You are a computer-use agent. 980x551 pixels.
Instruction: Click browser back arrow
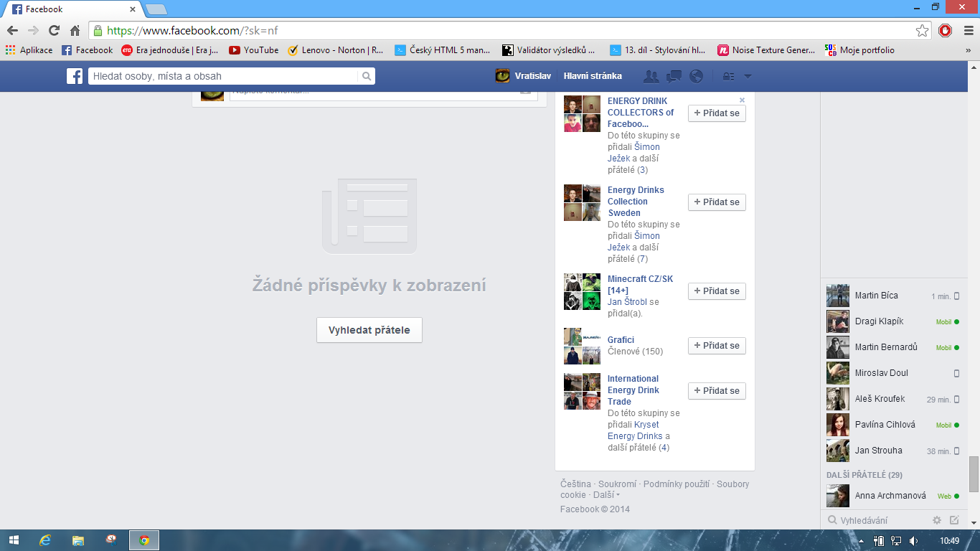pos(12,30)
